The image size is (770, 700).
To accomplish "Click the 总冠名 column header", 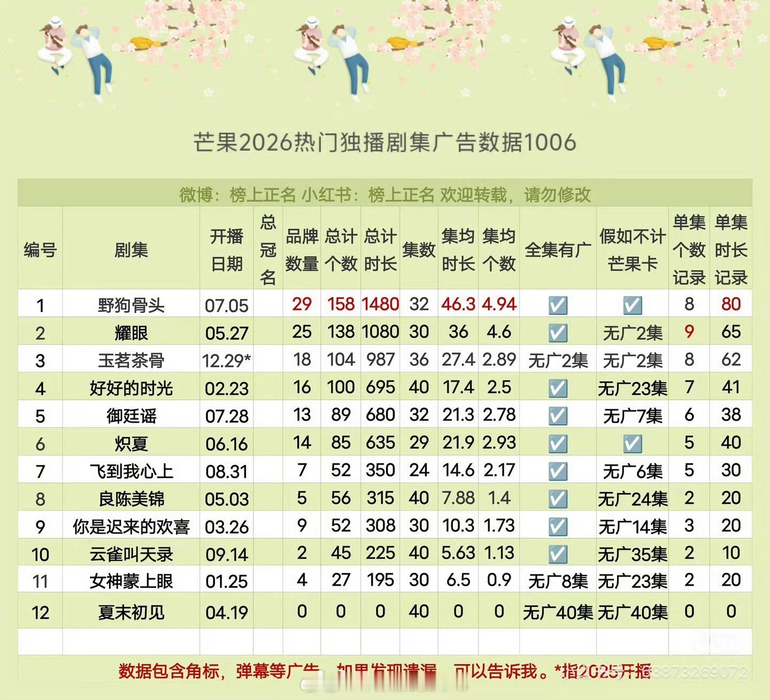I will [268, 250].
